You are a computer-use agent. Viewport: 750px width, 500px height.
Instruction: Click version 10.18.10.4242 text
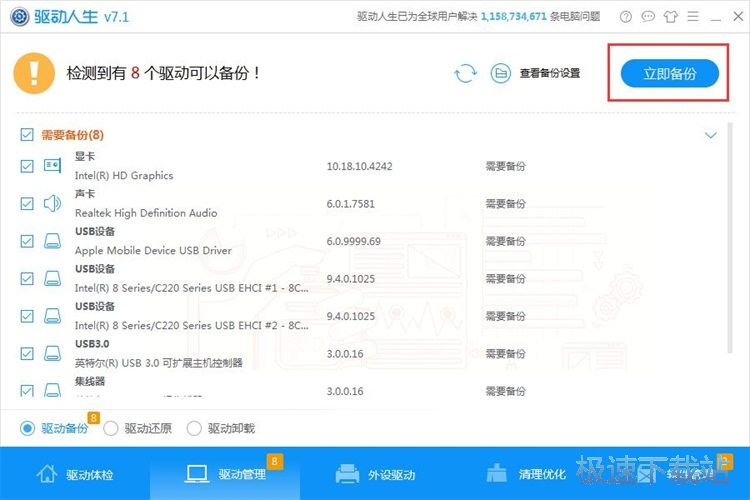(359, 167)
